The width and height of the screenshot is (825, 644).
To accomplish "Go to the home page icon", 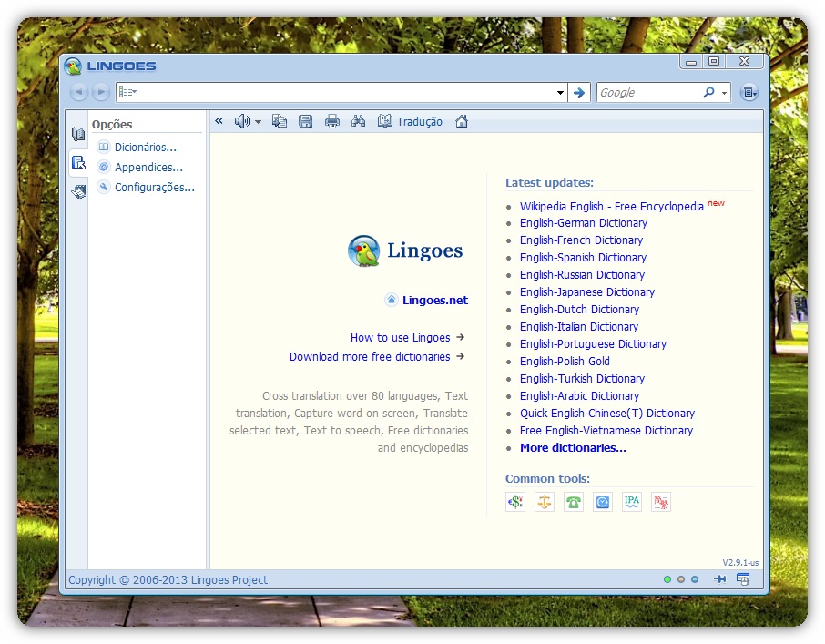I will 462,122.
